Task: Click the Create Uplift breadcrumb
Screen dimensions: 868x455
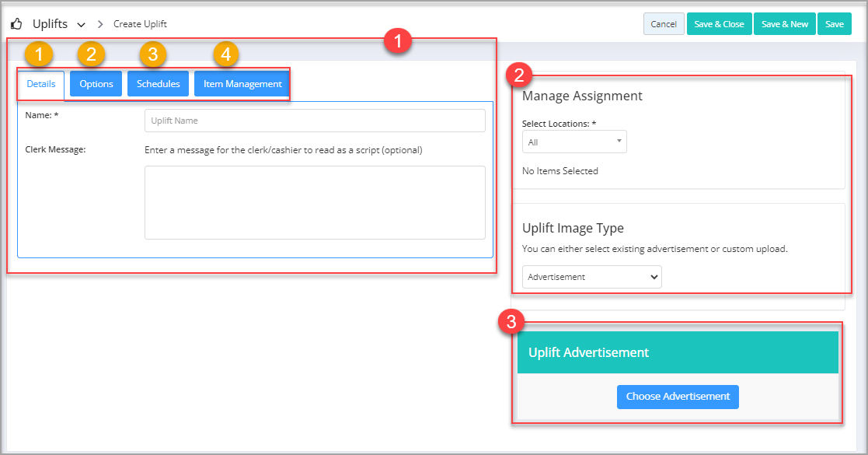Action: tap(140, 24)
